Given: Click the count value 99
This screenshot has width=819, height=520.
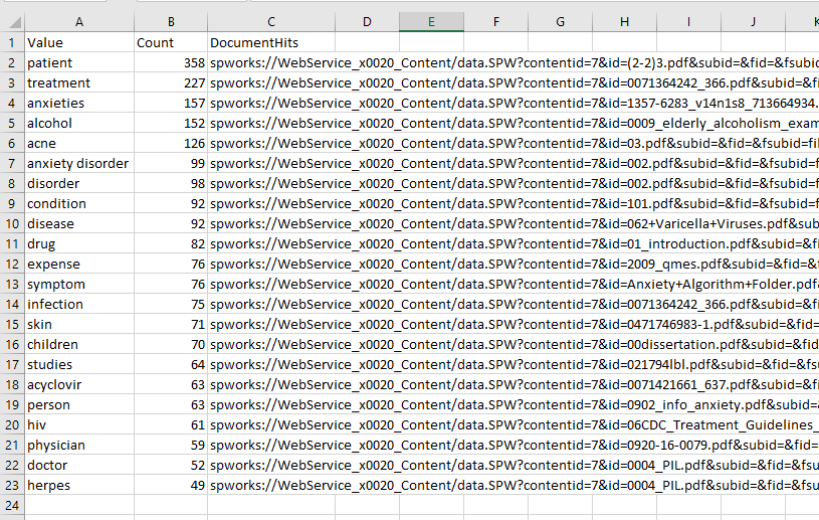Looking at the screenshot, I should click(171, 163).
